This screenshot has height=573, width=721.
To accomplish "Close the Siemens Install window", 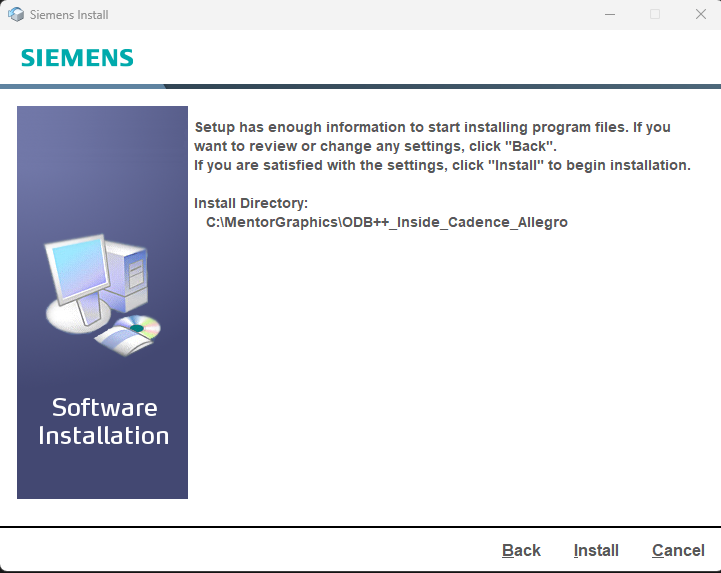I will pos(700,15).
